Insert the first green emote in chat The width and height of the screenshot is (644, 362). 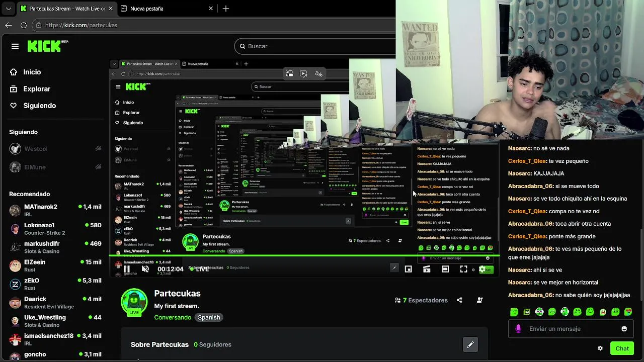514,312
